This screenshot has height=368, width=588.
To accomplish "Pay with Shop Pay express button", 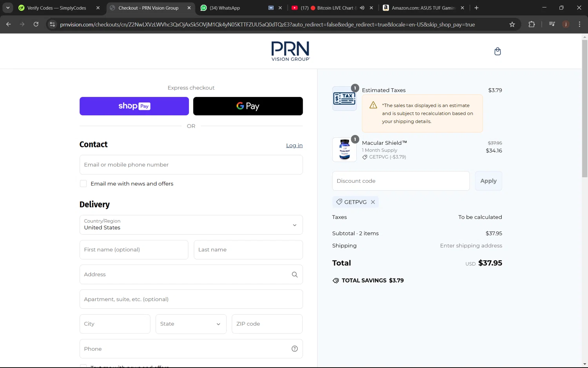I will 134,106.
